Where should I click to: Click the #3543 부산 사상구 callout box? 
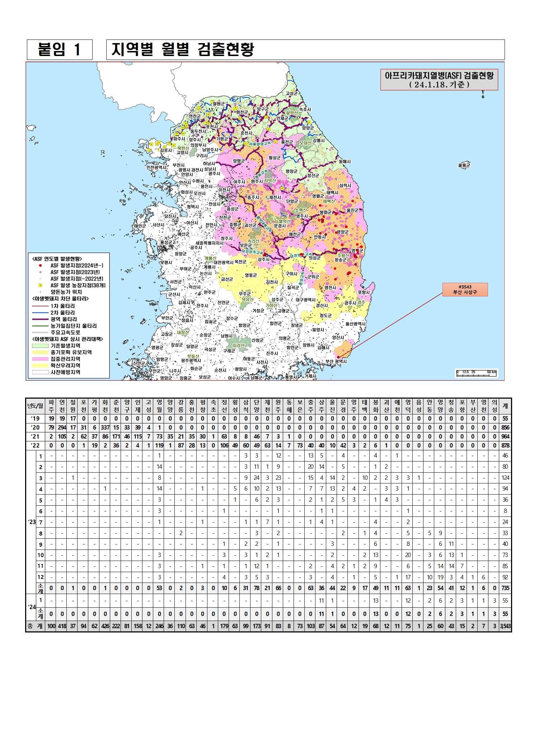[465, 289]
